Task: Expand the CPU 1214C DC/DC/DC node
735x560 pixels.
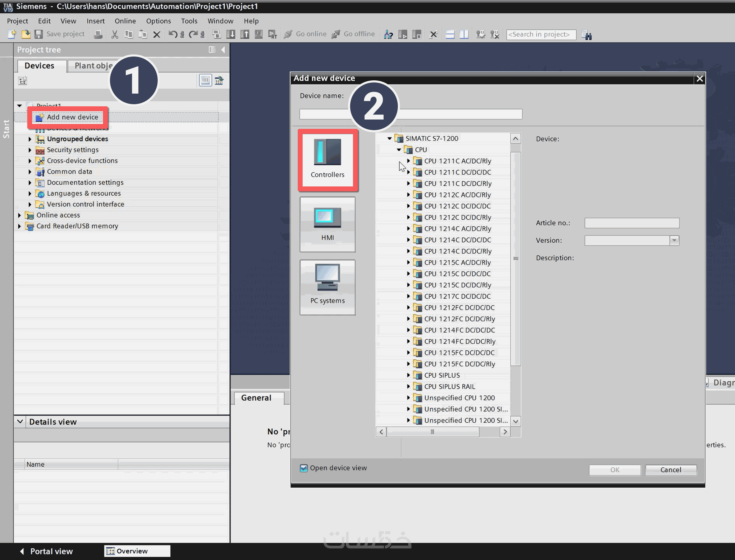Action: (x=408, y=240)
